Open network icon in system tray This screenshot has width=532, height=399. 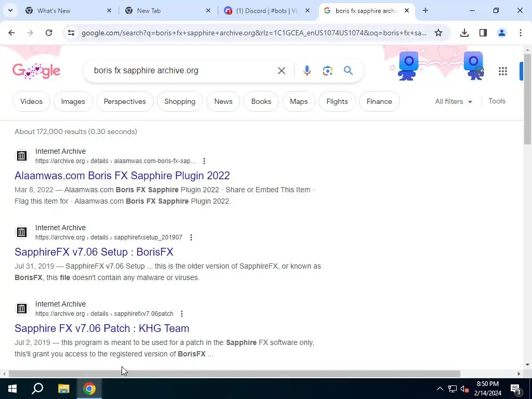[453, 389]
